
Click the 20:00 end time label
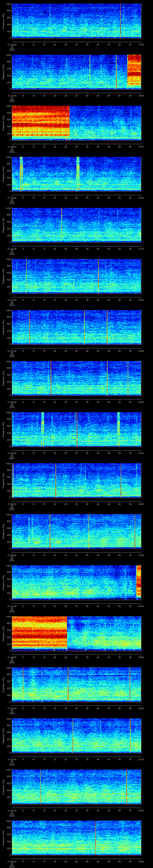[141, 198]
